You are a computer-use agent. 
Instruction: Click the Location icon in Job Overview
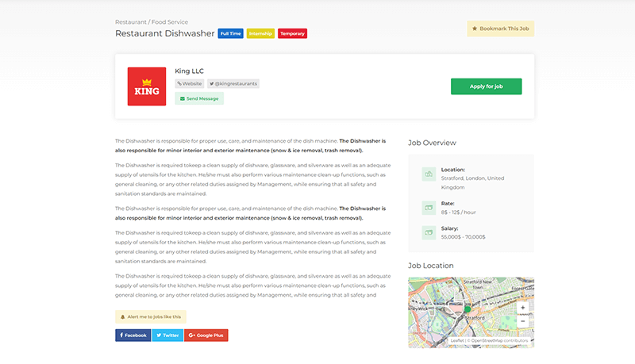(428, 174)
